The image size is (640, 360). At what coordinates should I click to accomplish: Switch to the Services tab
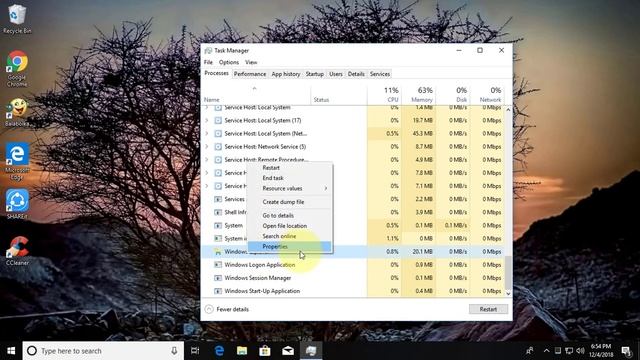pos(380,74)
